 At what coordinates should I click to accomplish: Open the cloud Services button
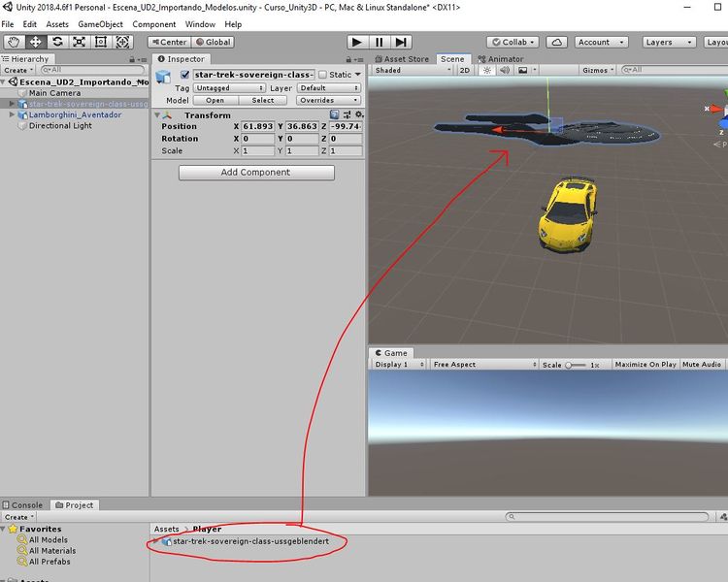(557, 43)
